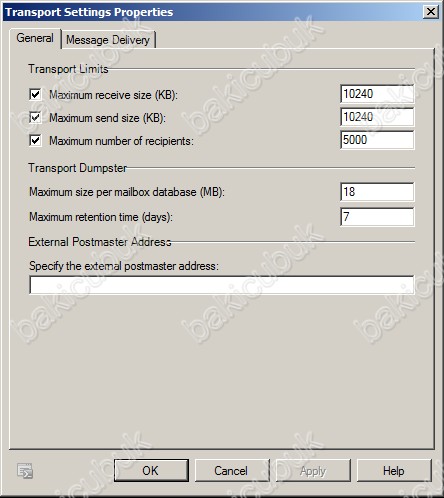Viewport: 444px width, 498px height.
Task: Click the 'External Postmaster Address' heading
Action: (x=100, y=242)
